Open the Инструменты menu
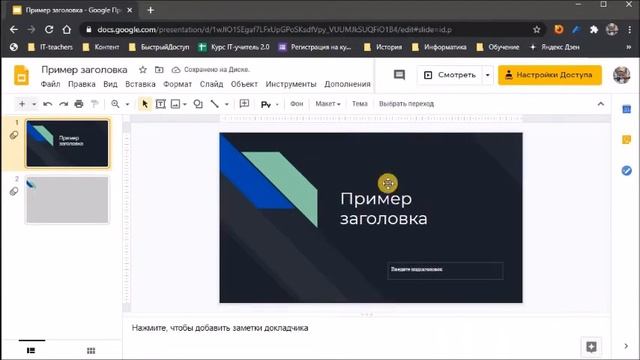 [x=291, y=84]
